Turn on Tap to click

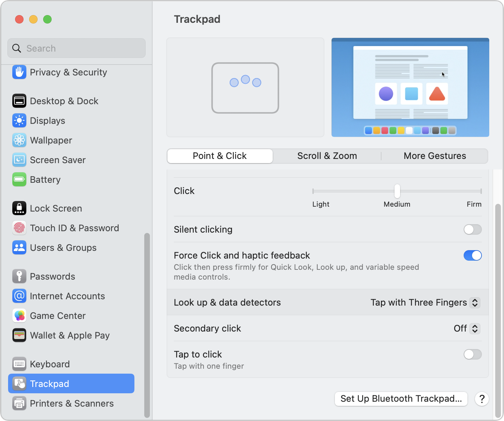pyautogui.click(x=472, y=354)
